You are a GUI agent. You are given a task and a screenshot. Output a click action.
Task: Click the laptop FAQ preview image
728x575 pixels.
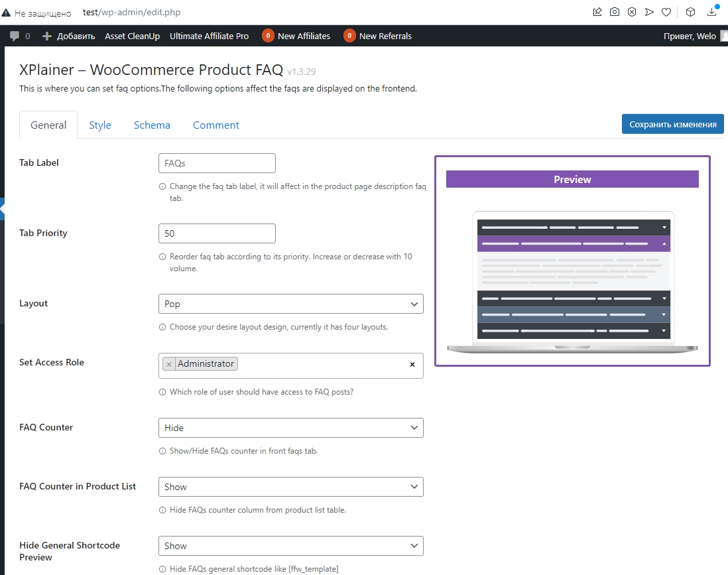coord(572,281)
